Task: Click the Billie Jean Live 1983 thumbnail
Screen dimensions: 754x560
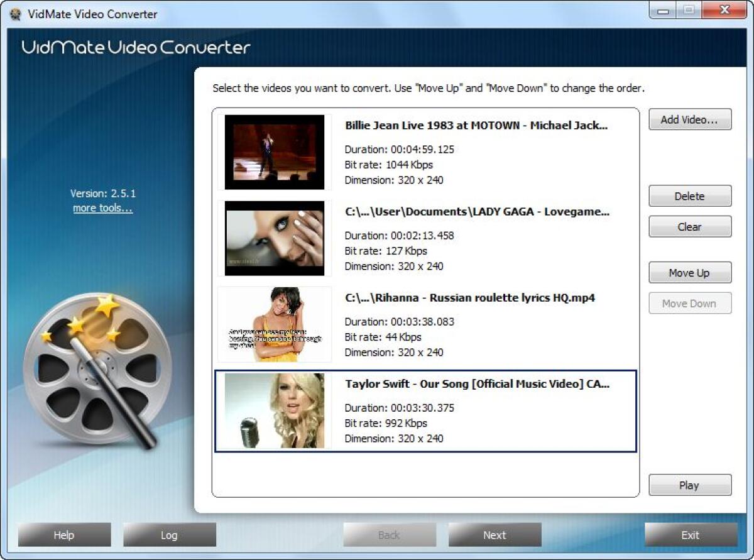Action: (x=273, y=151)
